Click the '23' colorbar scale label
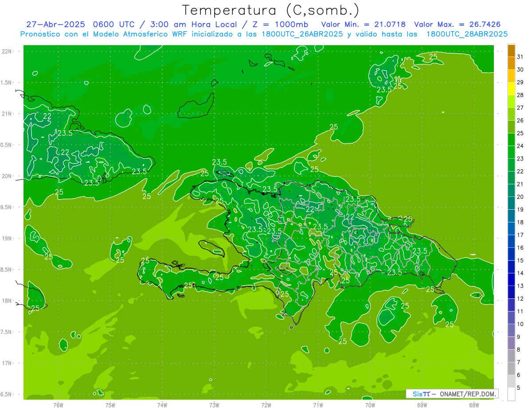 [x=520, y=159]
